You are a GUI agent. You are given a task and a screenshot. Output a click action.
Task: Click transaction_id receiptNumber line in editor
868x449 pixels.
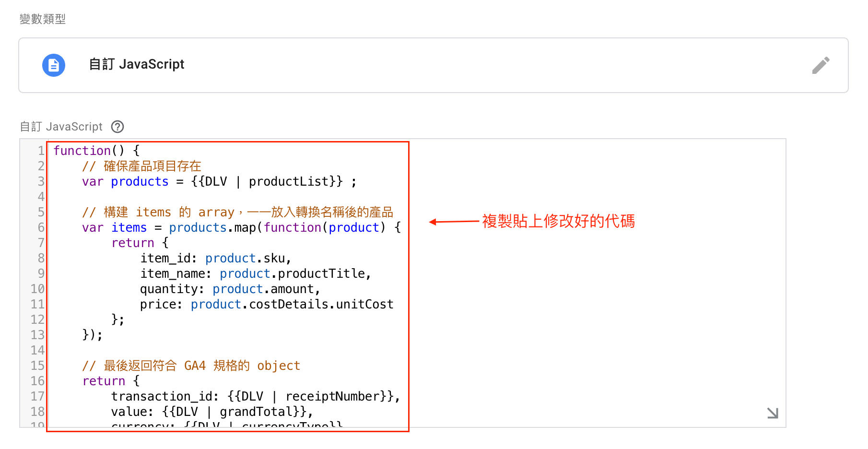256,397
